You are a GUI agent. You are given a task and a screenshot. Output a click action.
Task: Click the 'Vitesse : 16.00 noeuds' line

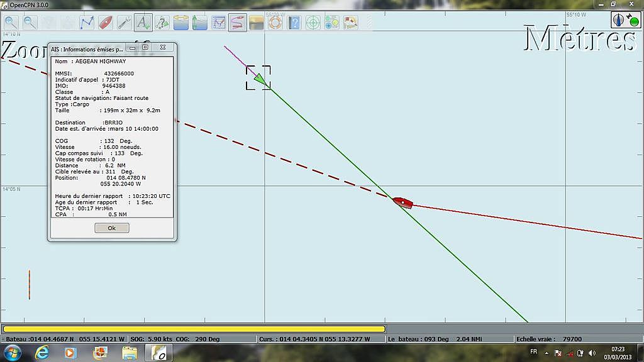coord(98,147)
